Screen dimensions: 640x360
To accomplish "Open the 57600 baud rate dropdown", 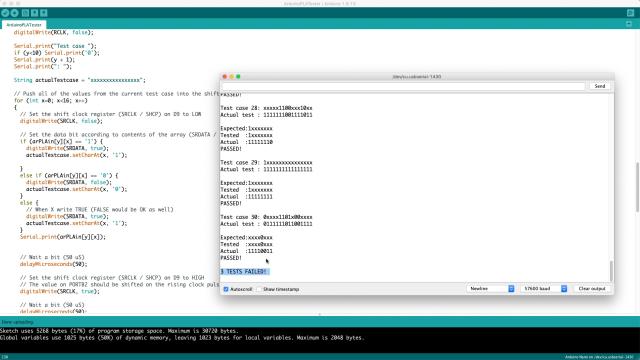I will coord(544,289).
